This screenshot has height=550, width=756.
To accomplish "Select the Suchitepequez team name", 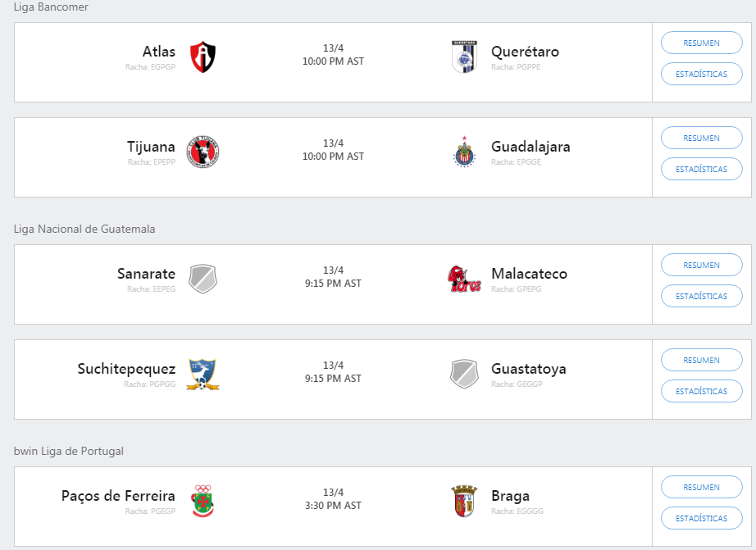I will [126, 369].
